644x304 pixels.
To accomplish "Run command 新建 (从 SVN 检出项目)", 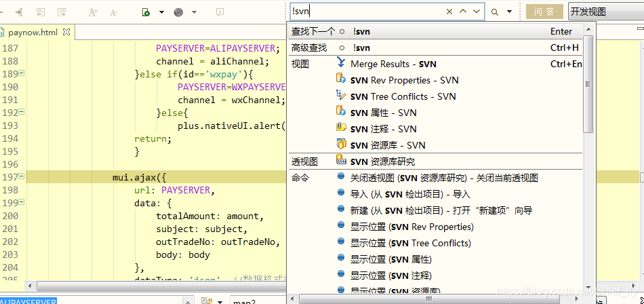I will pos(441,210).
